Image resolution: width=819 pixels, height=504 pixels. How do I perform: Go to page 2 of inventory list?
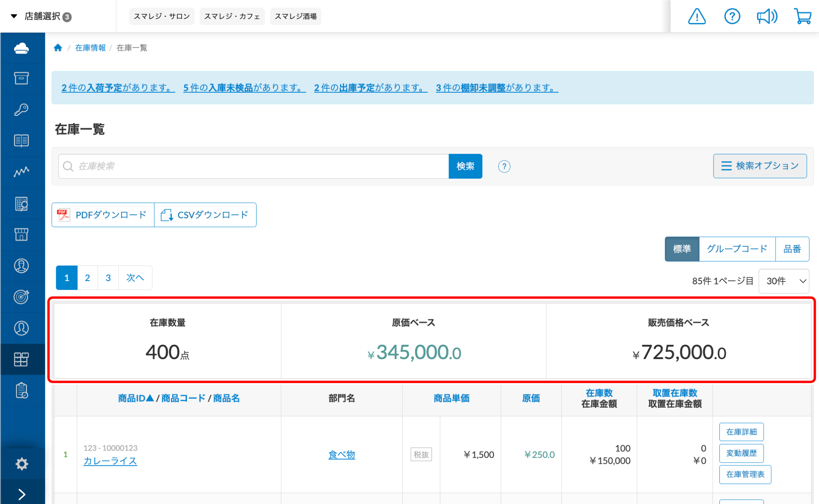tap(87, 278)
